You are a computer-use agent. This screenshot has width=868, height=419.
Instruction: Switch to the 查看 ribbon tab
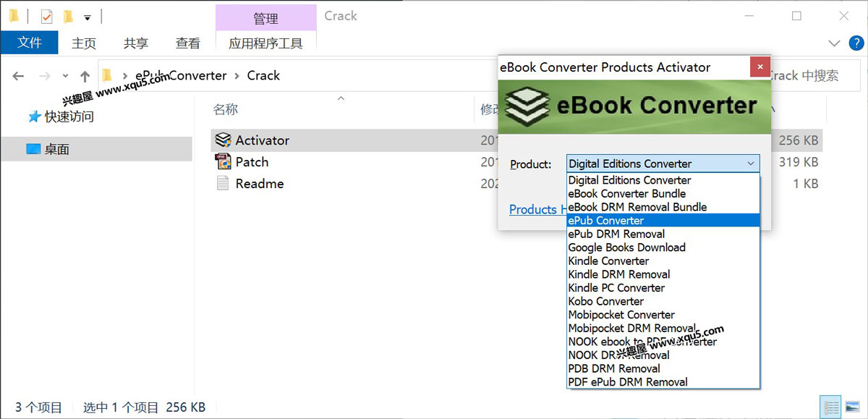(187, 43)
